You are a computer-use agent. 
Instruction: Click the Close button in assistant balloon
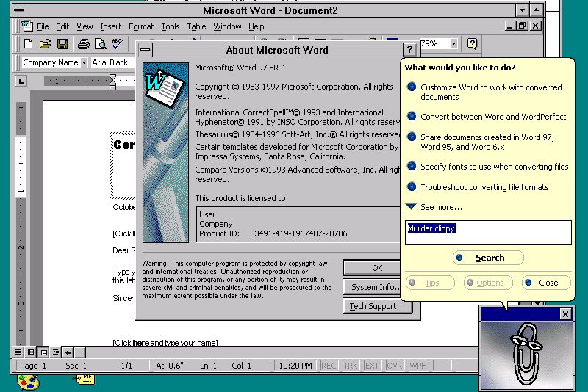546,283
